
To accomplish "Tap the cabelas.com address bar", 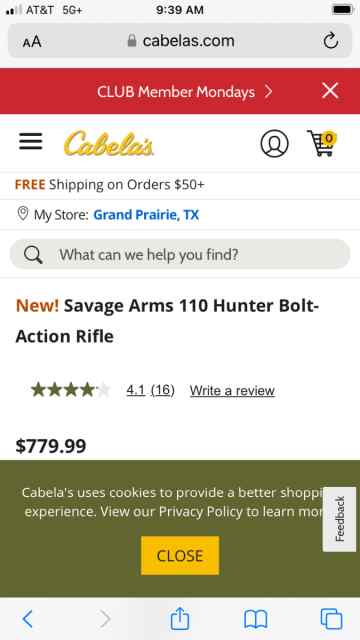I will [x=180, y=41].
